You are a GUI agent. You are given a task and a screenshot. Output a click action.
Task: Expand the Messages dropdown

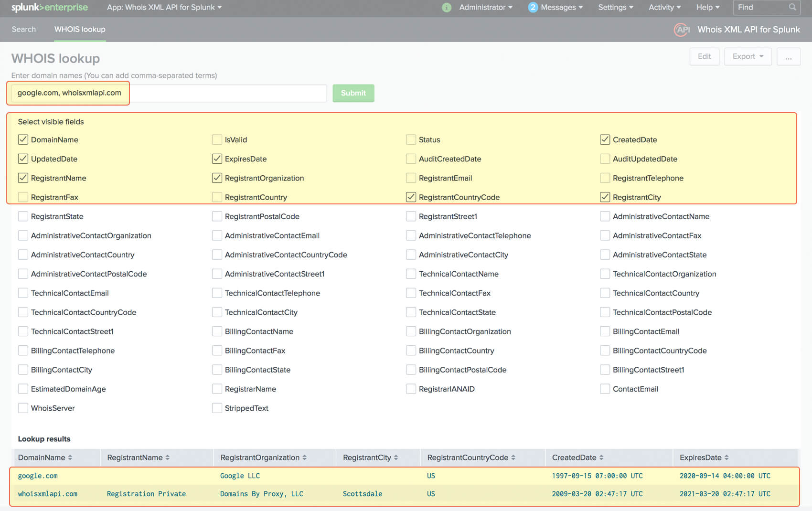562,7
